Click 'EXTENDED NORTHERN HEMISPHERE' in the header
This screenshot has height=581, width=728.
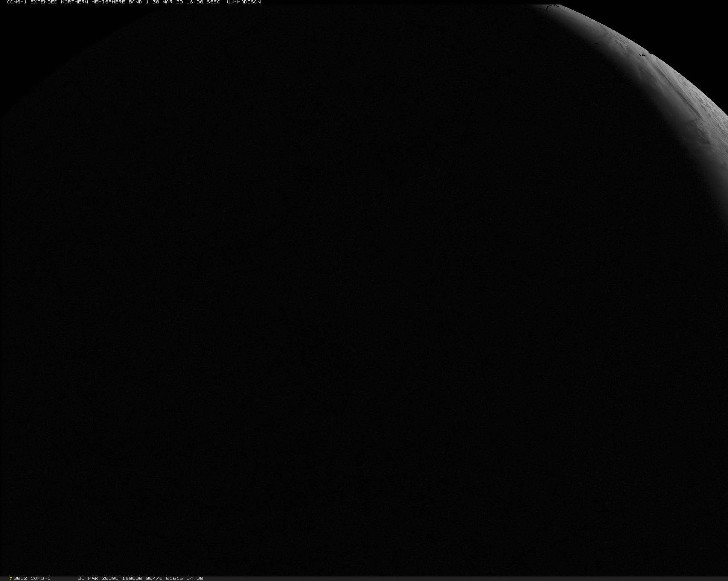click(78, 2)
